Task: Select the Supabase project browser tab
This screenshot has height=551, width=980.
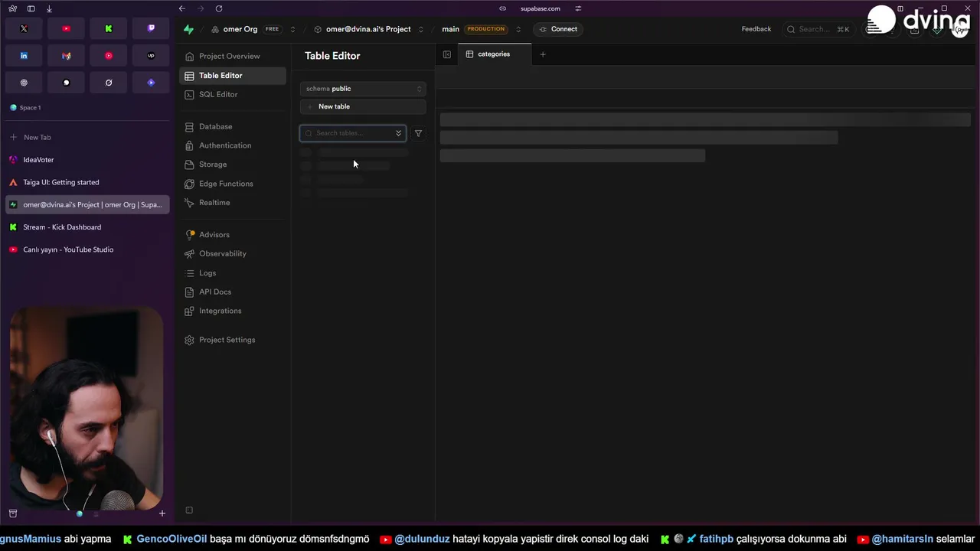Action: coord(87,204)
